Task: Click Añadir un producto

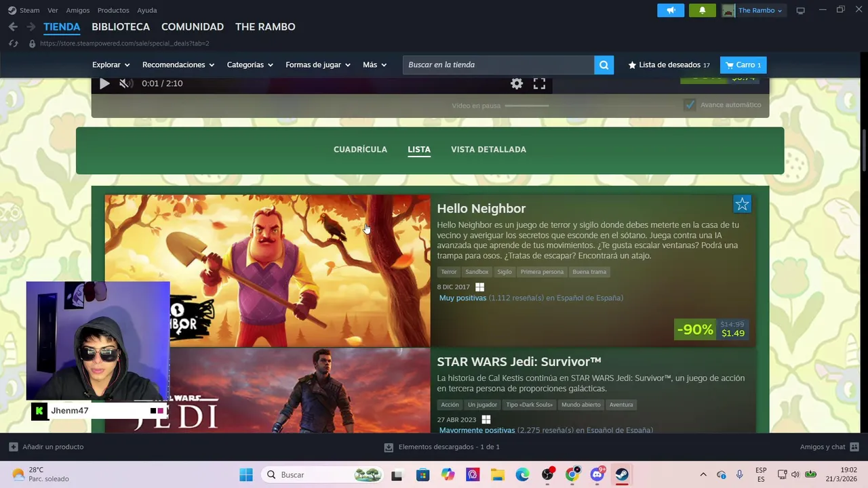Action: coord(46,447)
